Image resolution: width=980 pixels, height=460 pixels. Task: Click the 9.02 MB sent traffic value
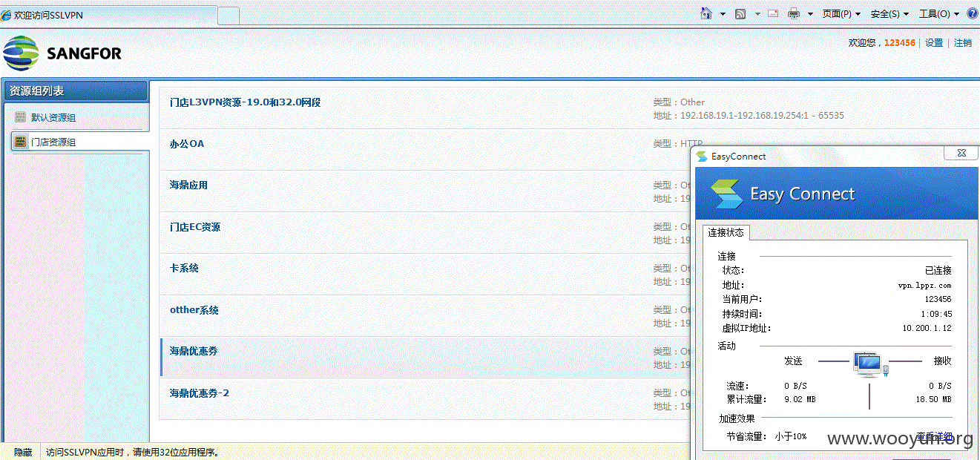point(800,399)
